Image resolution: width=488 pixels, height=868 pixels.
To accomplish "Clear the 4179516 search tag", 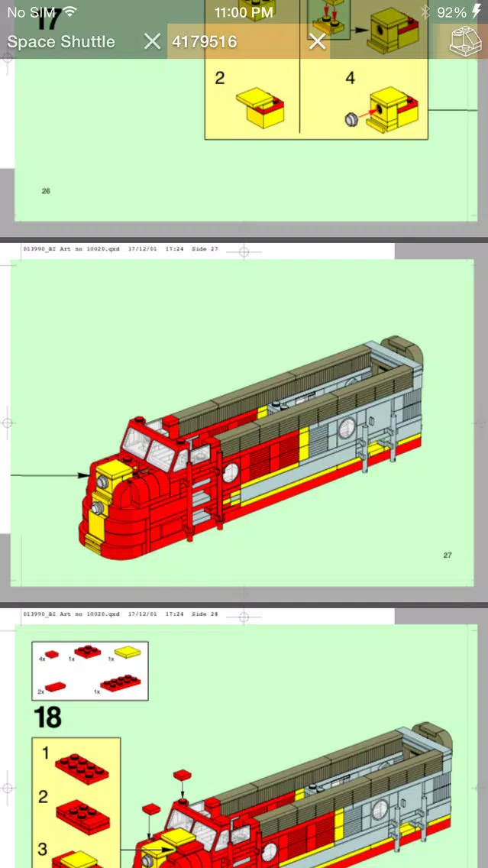I will coord(317,41).
